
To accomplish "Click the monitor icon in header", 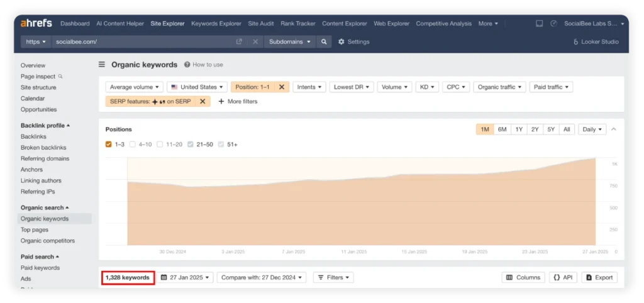I will [539, 23].
